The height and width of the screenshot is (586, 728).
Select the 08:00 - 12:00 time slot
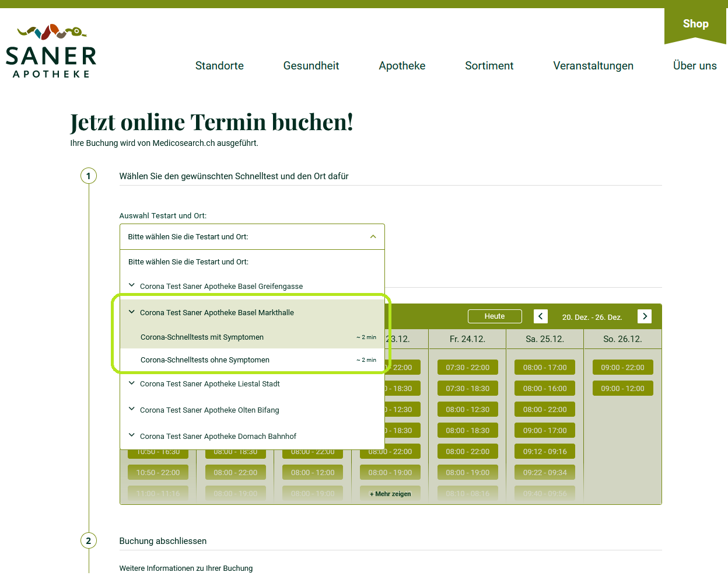313,473
